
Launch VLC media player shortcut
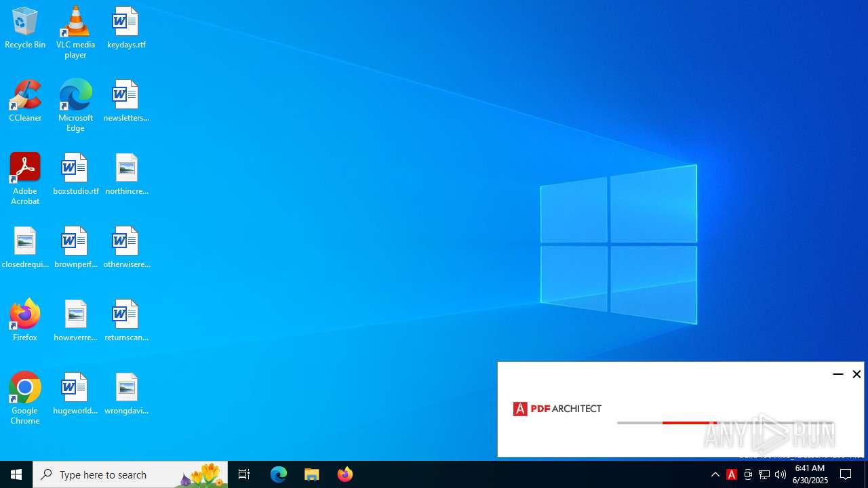click(x=75, y=33)
